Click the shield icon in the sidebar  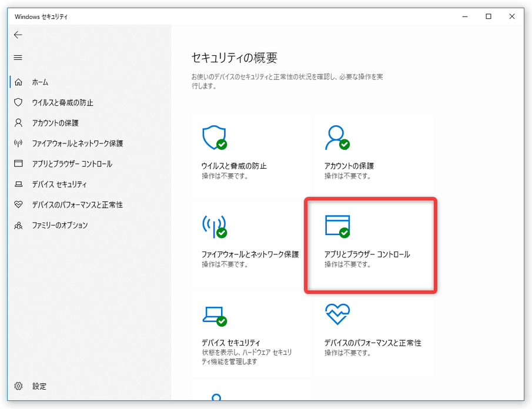(18, 102)
